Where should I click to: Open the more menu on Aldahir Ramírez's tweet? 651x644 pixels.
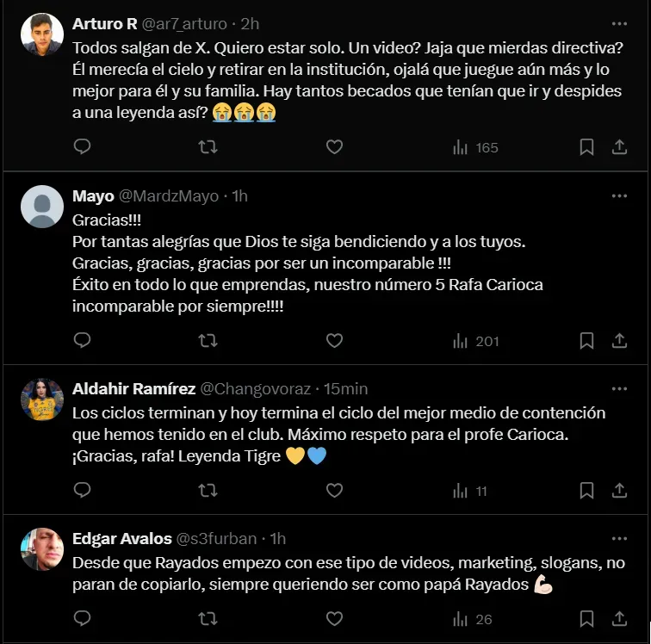pyautogui.click(x=619, y=389)
